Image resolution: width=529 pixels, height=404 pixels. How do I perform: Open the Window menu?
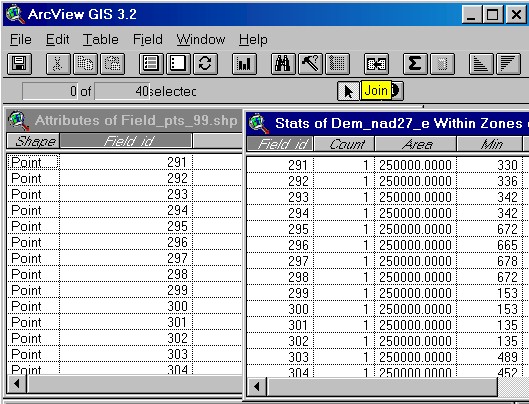pos(200,39)
